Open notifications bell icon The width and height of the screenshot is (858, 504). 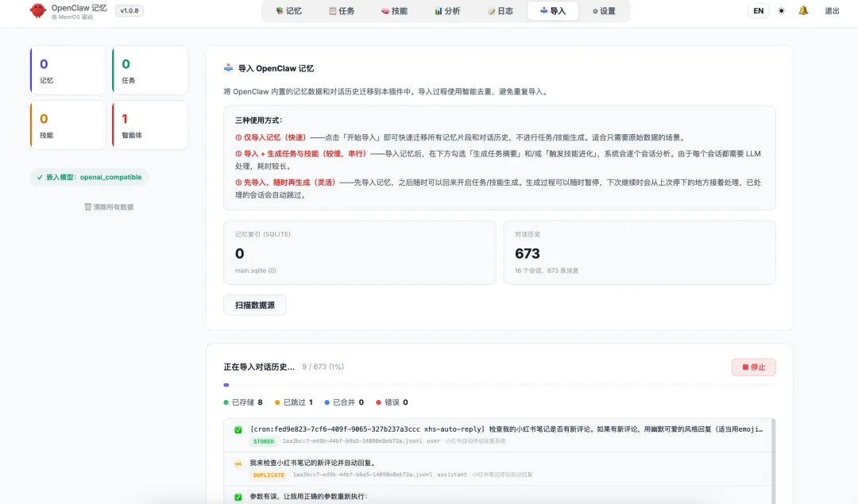coord(802,10)
